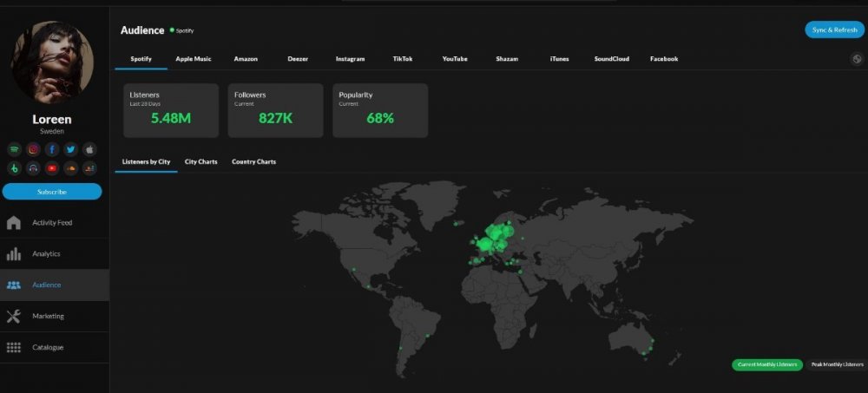This screenshot has width=868, height=393.
Task: Open the City Charts tab
Action: [x=201, y=162]
